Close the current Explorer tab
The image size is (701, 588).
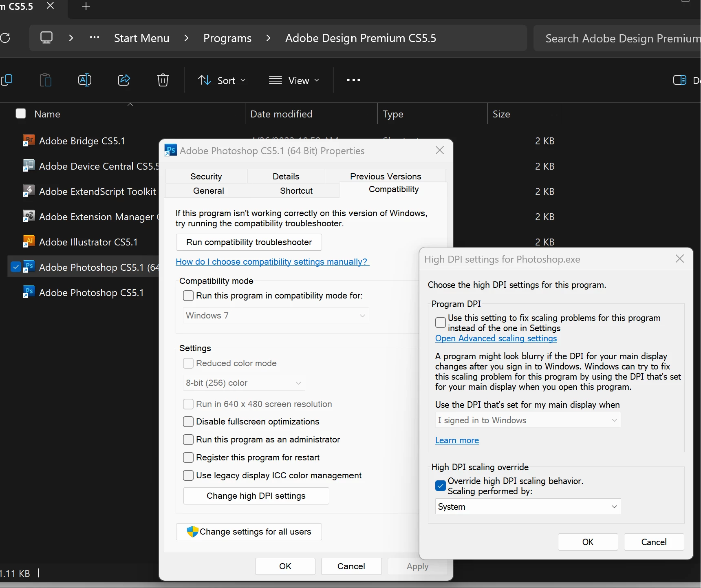tap(51, 6)
